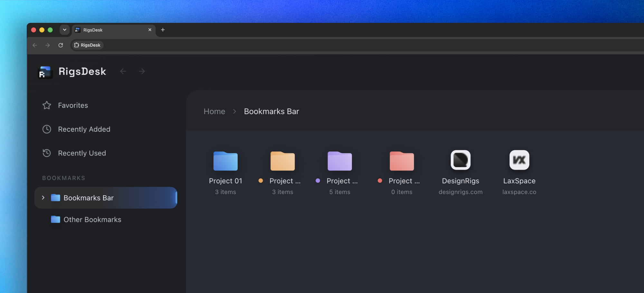This screenshot has height=293, width=644.
Task: Expand the Bookmarks Bar tree chevron
Action: [43, 198]
